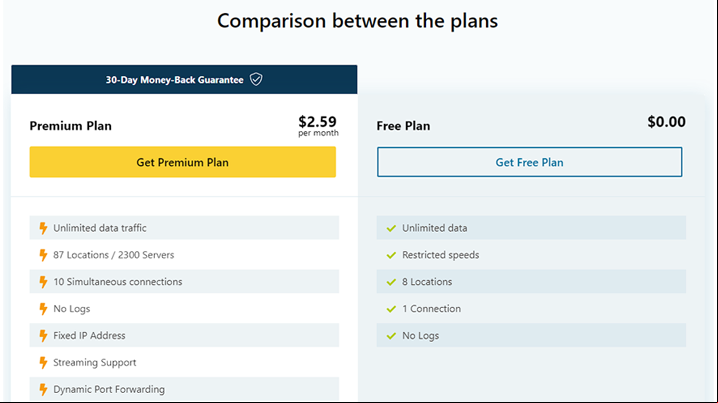The width and height of the screenshot is (718, 403).
Task: Click the Free Plan heading
Action: 403,126
